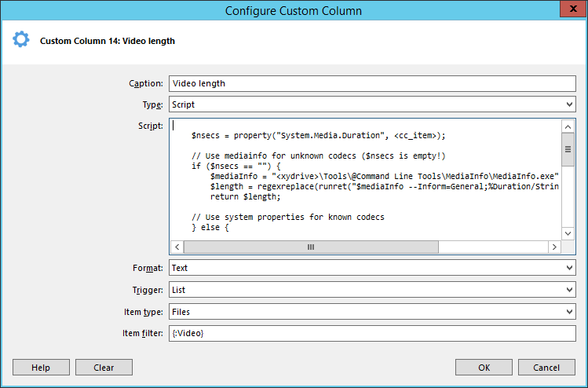Click the vertical scrollbar thumb in script box
588x388 pixels.
[568, 150]
